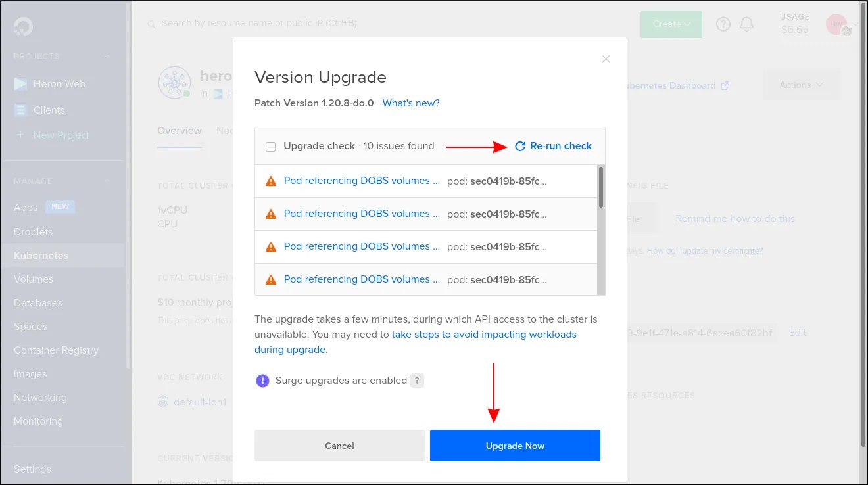Click the DigitalOcean logo in the sidebar
The height and width of the screenshot is (485, 868).
click(22, 26)
